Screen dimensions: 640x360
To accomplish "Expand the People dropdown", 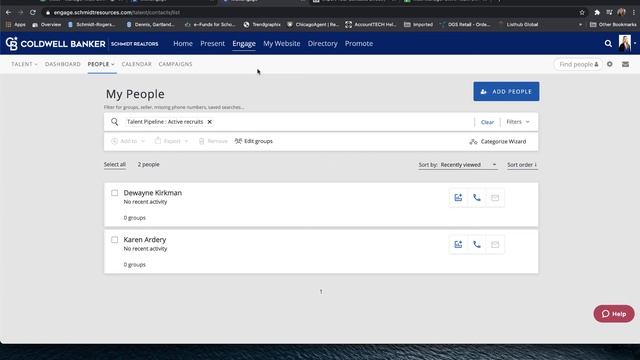I will click(x=101, y=64).
